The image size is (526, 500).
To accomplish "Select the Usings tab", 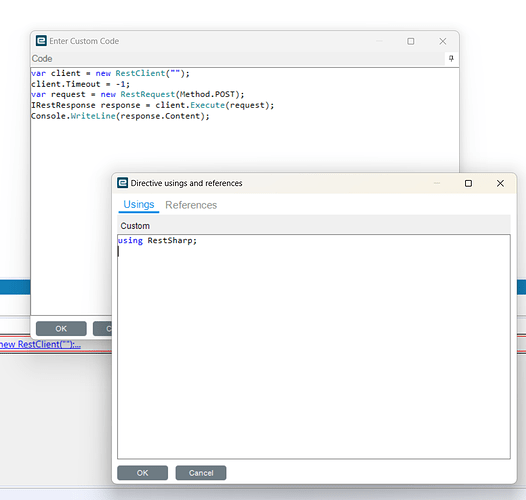I will pyautogui.click(x=139, y=205).
